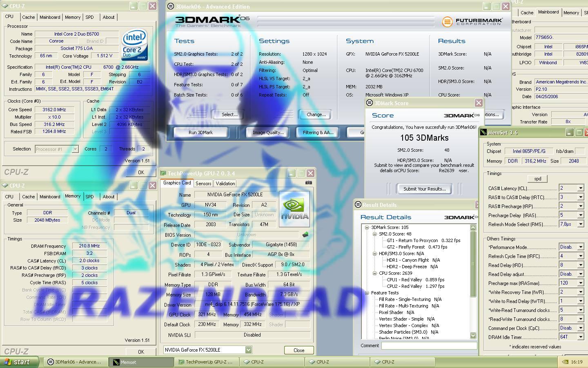Viewport: 588px width, 368px height.
Task: Click the Close button in GPU-Z
Action: click(x=299, y=350)
